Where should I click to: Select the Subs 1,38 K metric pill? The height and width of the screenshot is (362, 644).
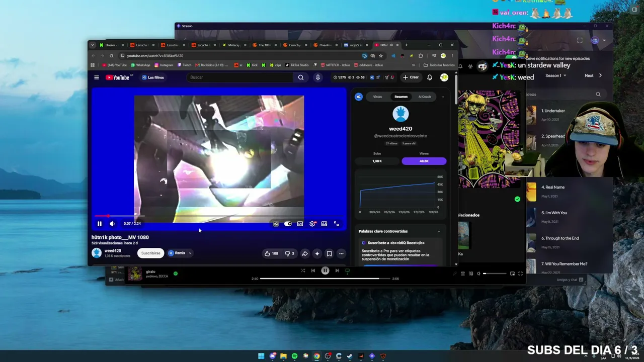coord(377,161)
